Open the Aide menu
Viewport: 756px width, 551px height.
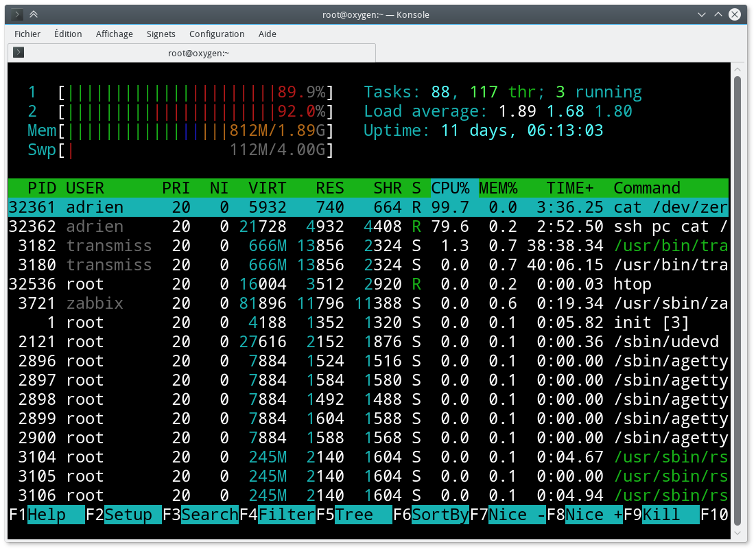click(267, 34)
